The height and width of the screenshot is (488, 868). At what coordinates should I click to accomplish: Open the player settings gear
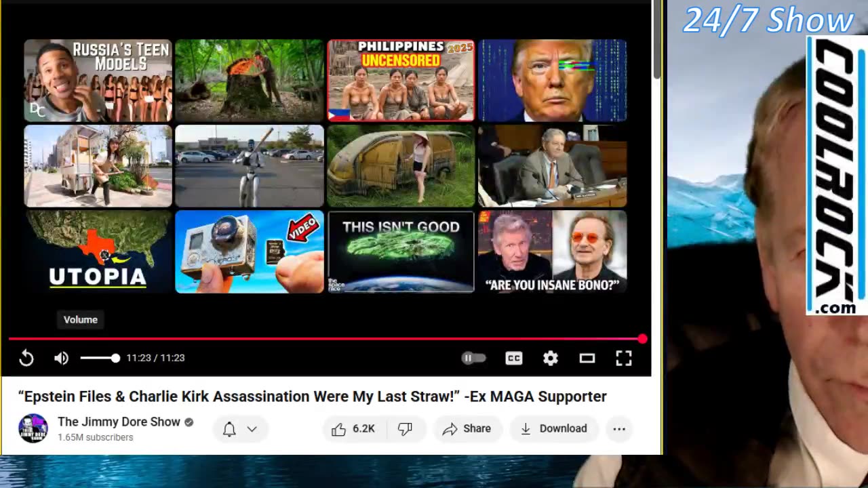551,358
